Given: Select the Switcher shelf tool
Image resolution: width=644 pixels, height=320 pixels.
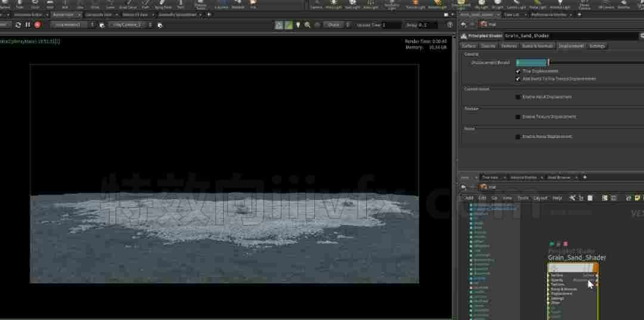Looking at the screenshot, I should coord(624,4).
